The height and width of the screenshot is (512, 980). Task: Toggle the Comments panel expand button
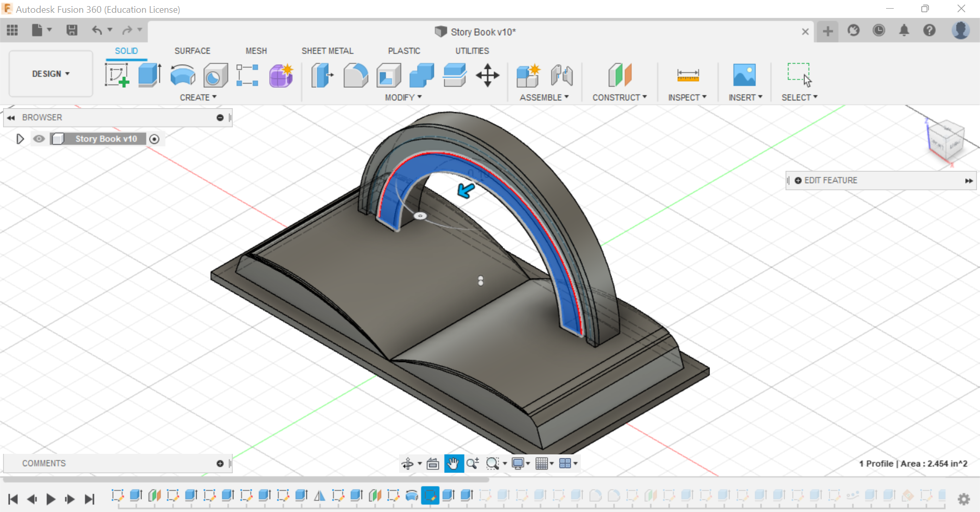point(220,464)
